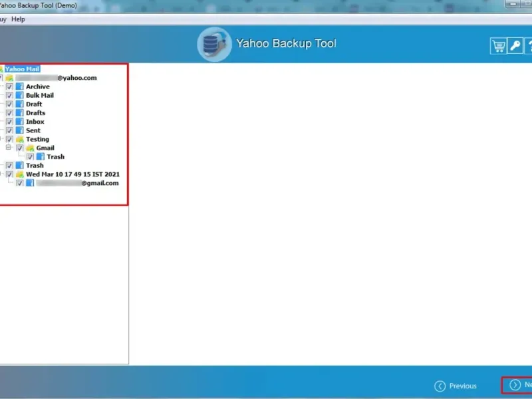Go back with the Previous button
532x399 pixels.
tap(456, 386)
